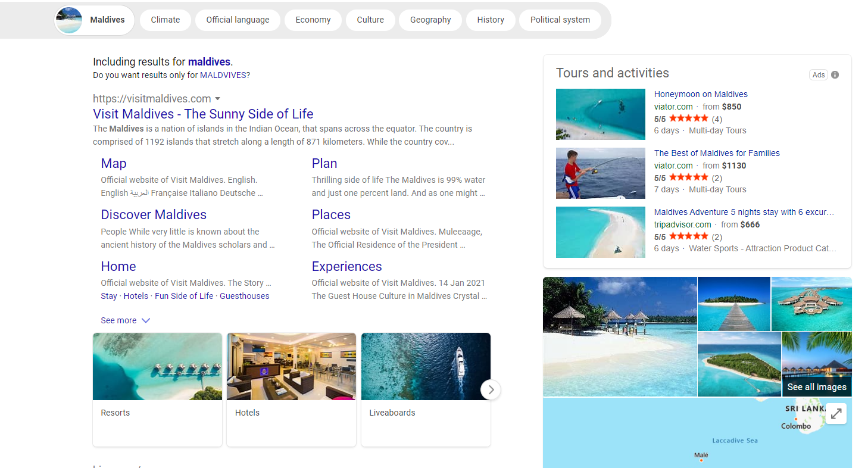The height and width of the screenshot is (468, 868).
Task: Search only for MALDVIVES instead
Action: (x=223, y=76)
